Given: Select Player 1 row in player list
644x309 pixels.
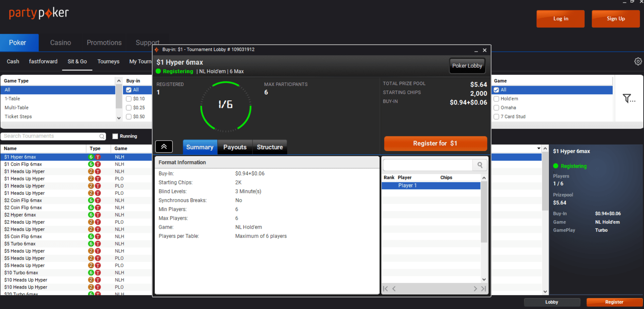Looking at the screenshot, I should point(431,185).
